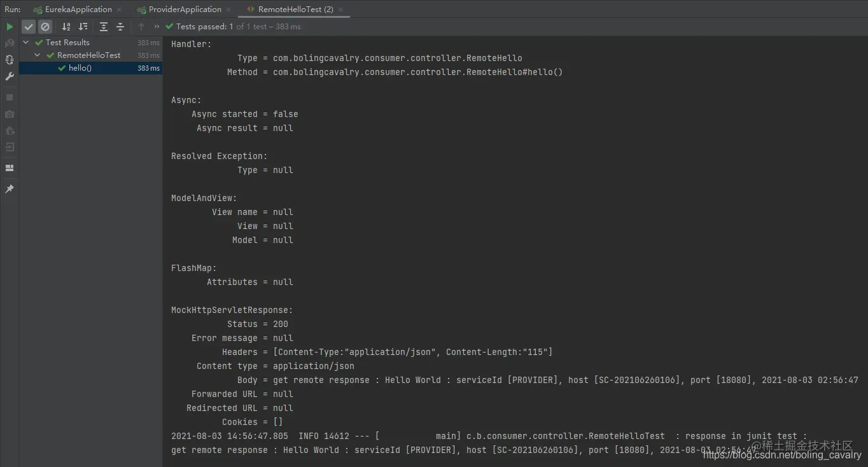
Task: Click 'Tests passed: 1 of 1 test' status
Action: pos(233,27)
